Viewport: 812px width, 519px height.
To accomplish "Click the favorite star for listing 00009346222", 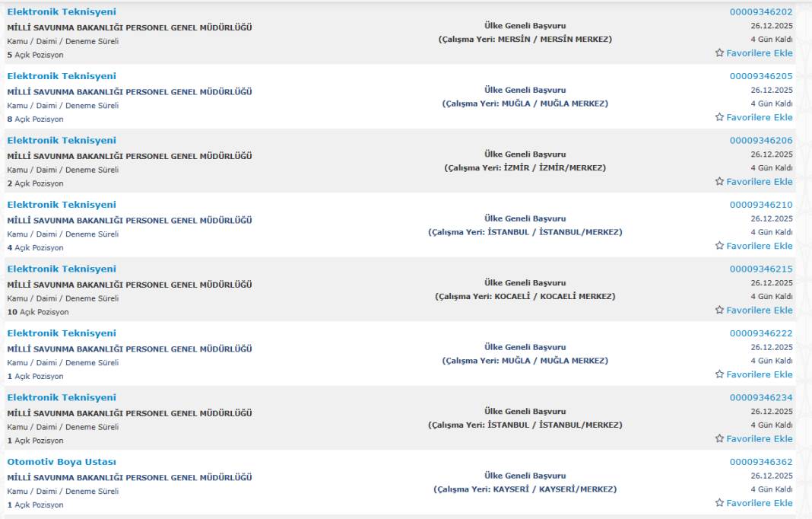I will pyautogui.click(x=719, y=374).
